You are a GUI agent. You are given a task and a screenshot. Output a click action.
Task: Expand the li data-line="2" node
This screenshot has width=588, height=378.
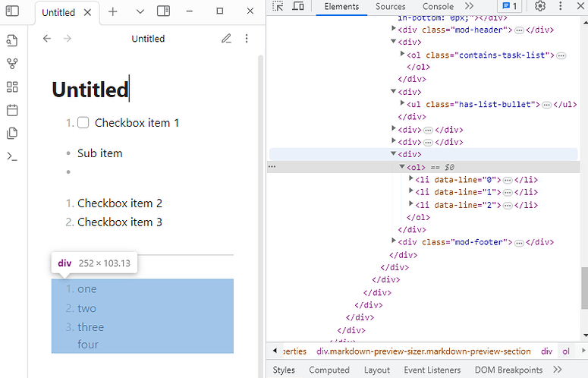click(x=411, y=203)
